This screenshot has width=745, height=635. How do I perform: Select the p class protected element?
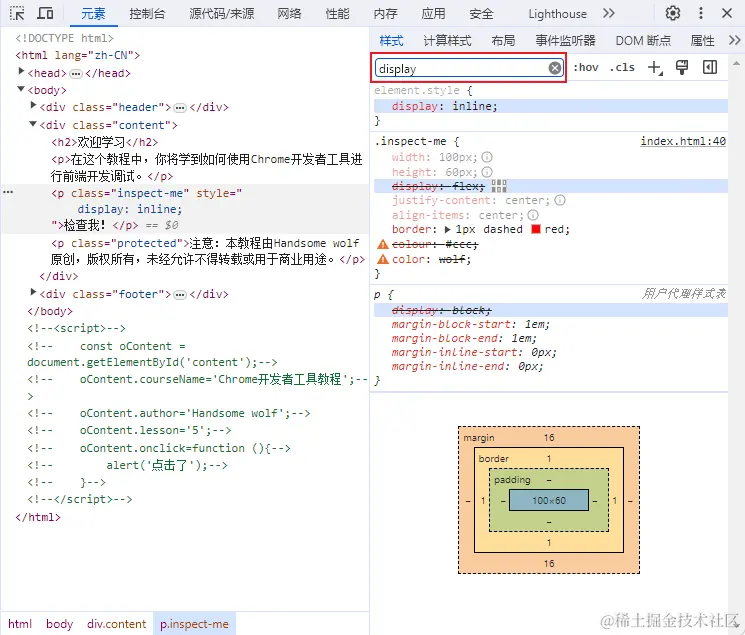click(x=208, y=251)
